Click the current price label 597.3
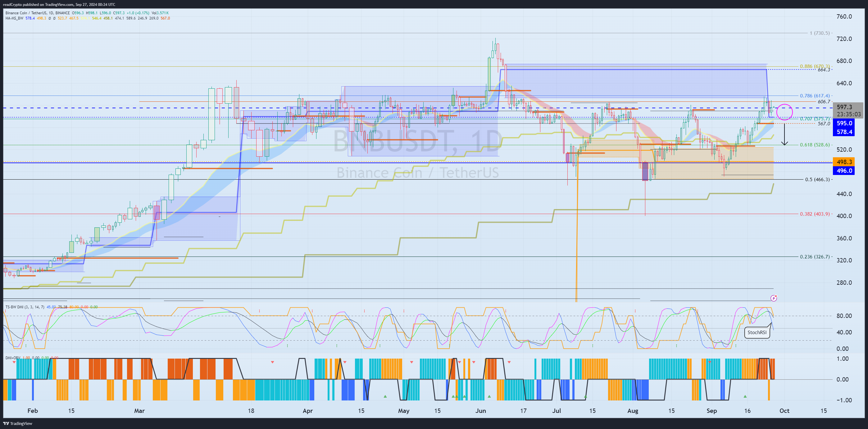 point(844,107)
